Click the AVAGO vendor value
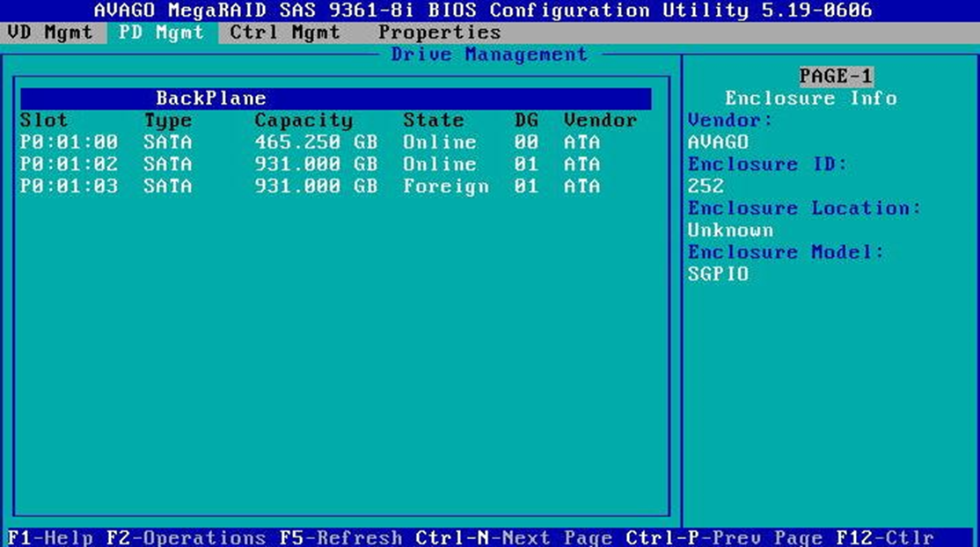This screenshot has height=547, width=980. (x=718, y=142)
